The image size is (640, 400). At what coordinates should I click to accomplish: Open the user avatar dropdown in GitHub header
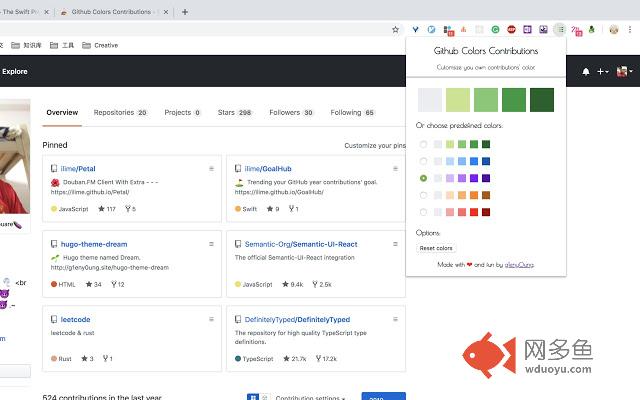(x=624, y=72)
